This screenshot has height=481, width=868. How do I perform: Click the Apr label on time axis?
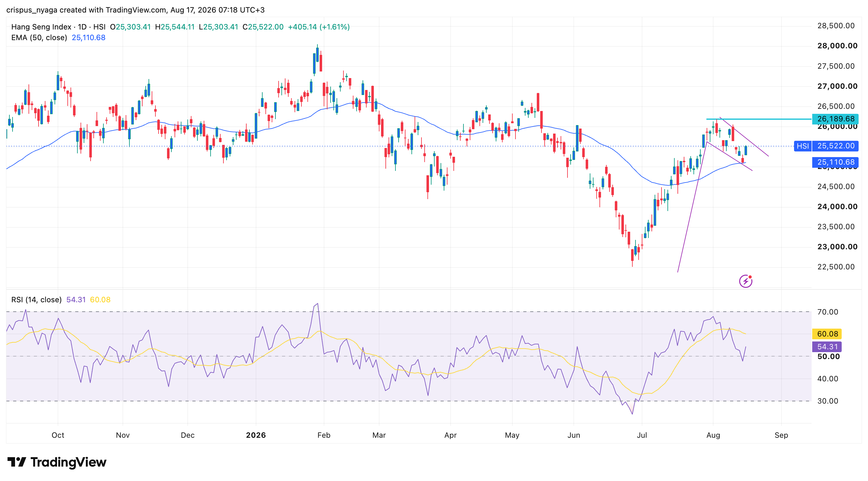(451, 435)
